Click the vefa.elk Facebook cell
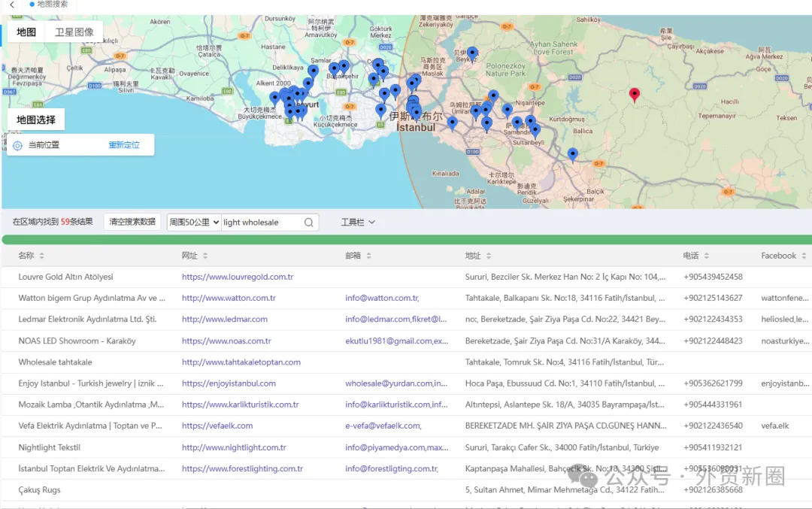Screen dimensions: 812x509 pyautogui.click(x=774, y=426)
